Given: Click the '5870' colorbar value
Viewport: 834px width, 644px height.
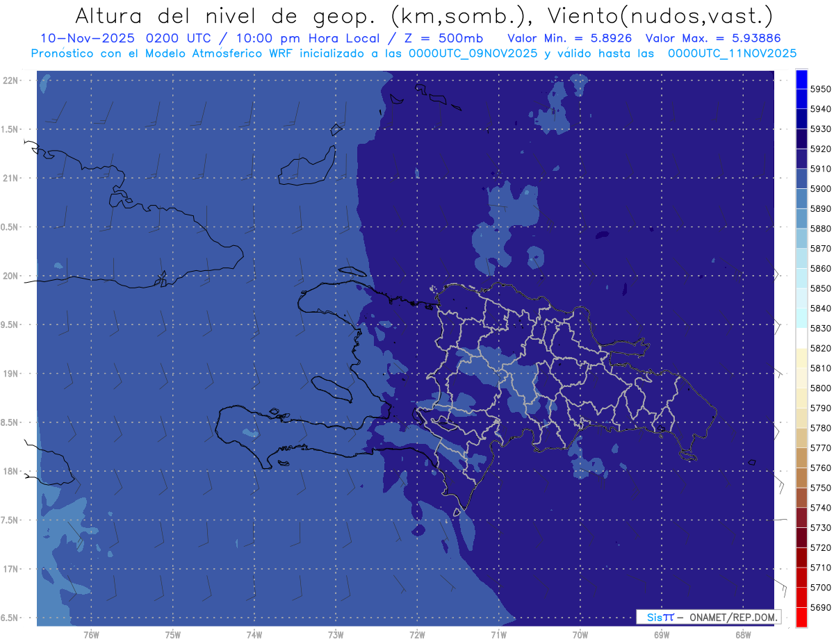Looking at the screenshot, I should (x=820, y=249).
